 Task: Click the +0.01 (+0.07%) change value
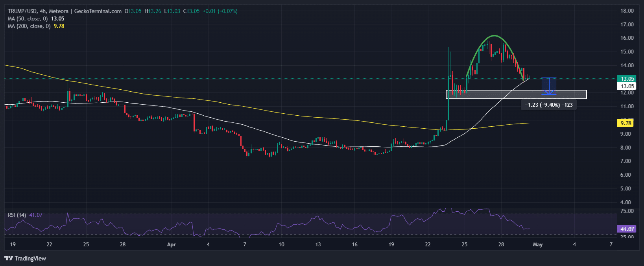220,11
